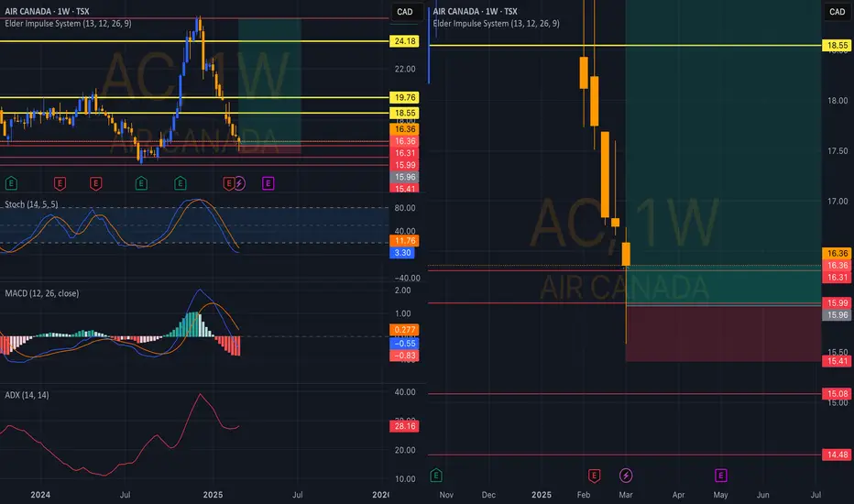Viewport: 854px width, 504px height.
Task: Open the CAD currency selector on right chart
Action: (x=838, y=11)
